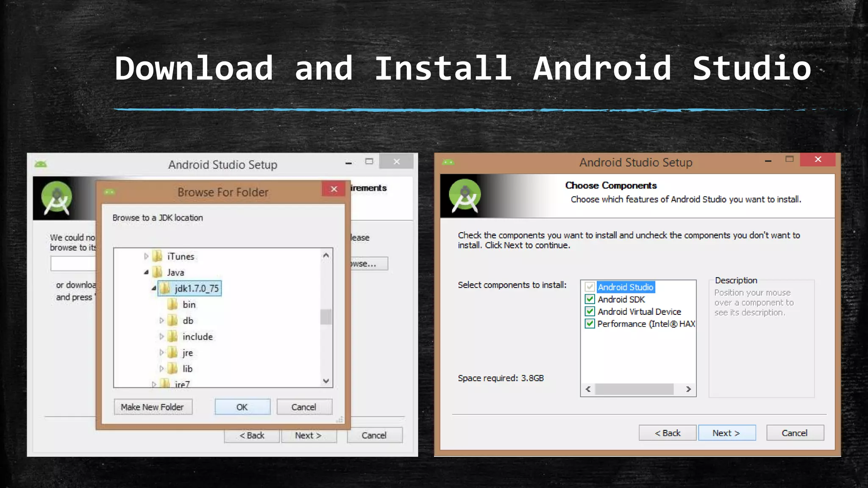Collapse the Java folder node
868x488 pixels.
[146, 272]
